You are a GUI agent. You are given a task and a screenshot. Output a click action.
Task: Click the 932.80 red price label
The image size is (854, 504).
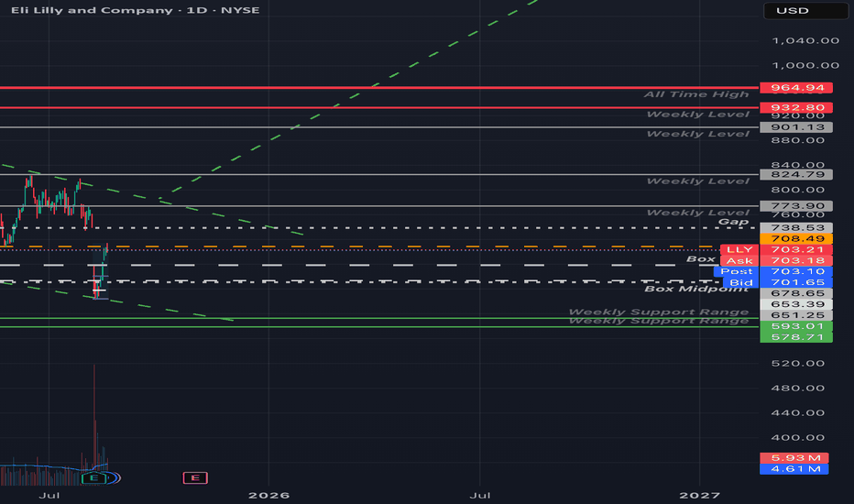(796, 107)
